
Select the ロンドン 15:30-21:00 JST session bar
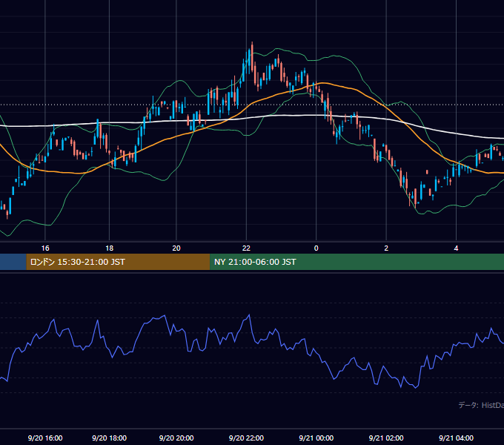click(x=118, y=262)
